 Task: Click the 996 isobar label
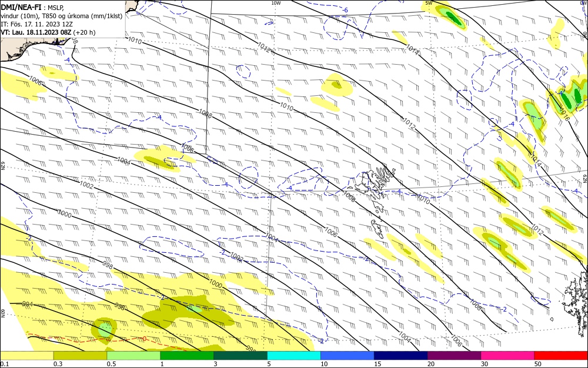pyautogui.click(x=119, y=306)
